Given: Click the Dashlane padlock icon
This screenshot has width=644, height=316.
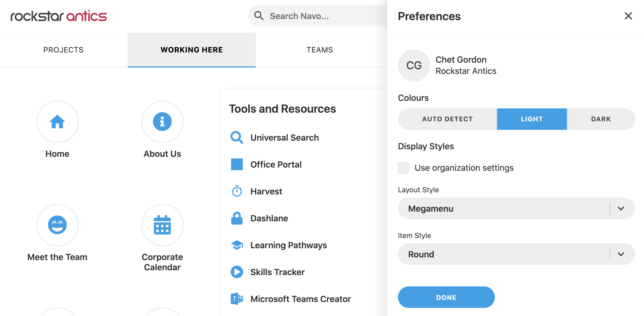Looking at the screenshot, I should [237, 218].
